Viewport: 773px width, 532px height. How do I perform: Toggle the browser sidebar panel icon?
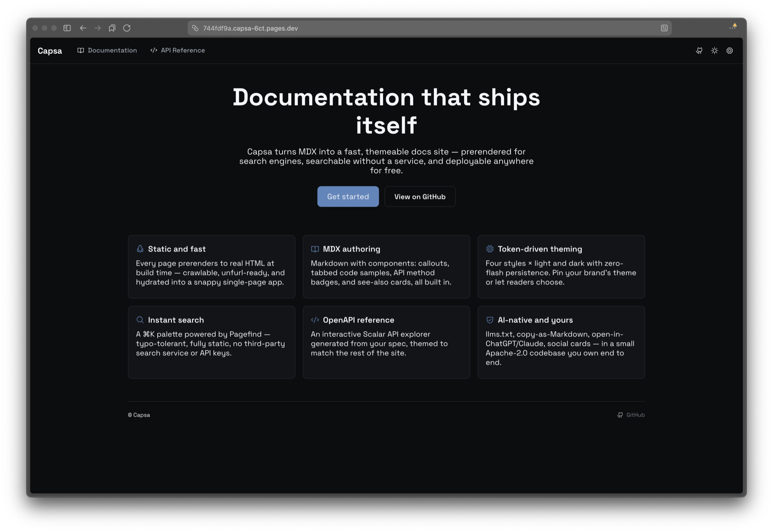(67, 28)
